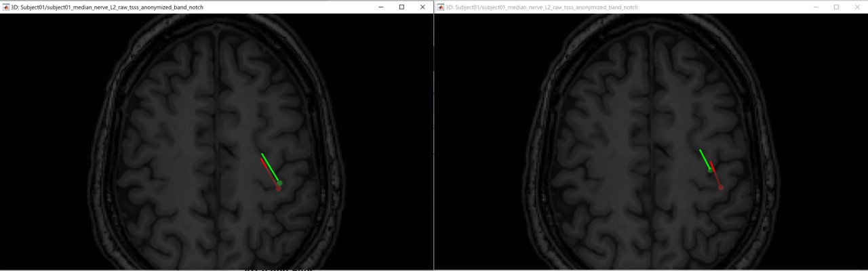Minimize the left 3D figure window
The image size is (868, 271).
tap(380, 7)
